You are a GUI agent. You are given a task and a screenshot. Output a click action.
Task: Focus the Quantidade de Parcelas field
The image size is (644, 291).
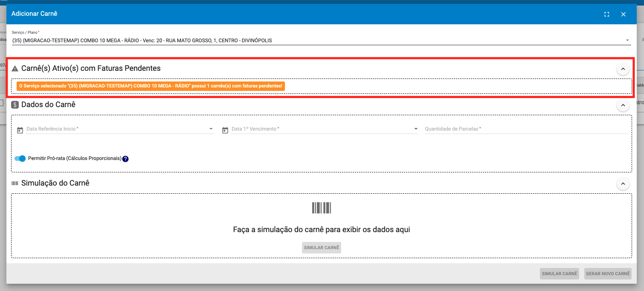coord(526,129)
